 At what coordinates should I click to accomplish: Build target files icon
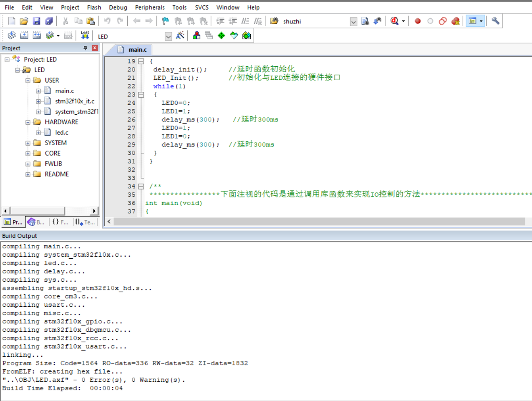pyautogui.click(x=24, y=36)
